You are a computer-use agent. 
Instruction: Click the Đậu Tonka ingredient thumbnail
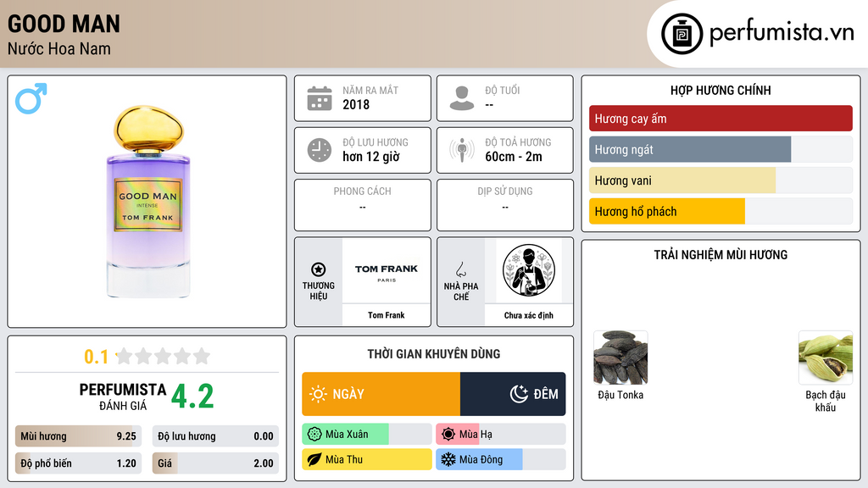(620, 358)
